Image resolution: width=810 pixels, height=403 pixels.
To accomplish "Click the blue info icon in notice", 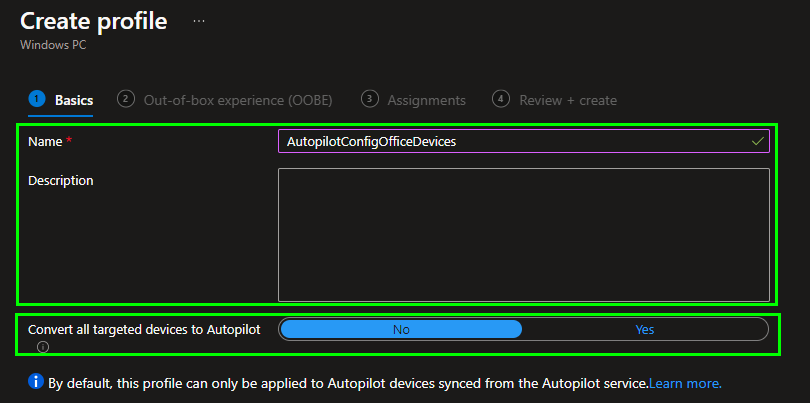I will click(36, 382).
